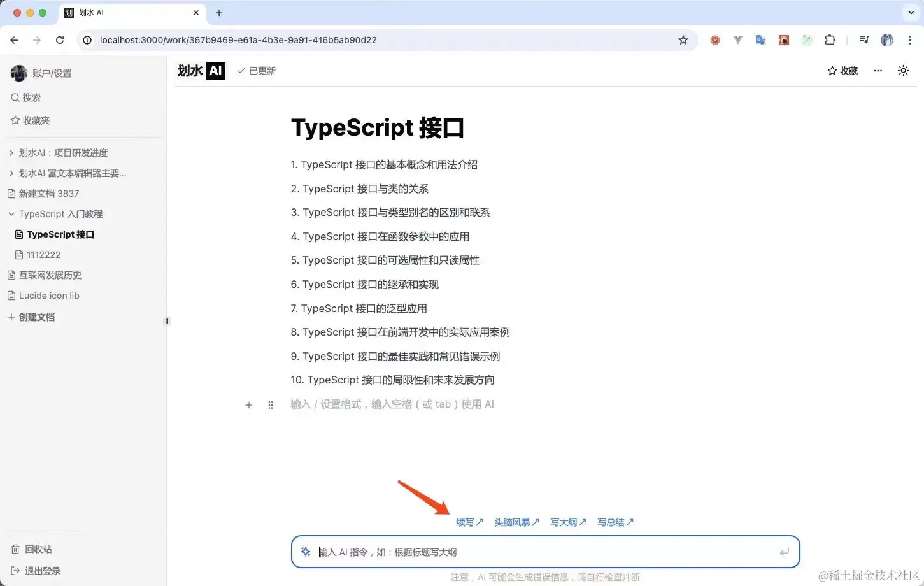Click line 10. TypeScript 接口的局限性和未来发展方向

[393, 380]
